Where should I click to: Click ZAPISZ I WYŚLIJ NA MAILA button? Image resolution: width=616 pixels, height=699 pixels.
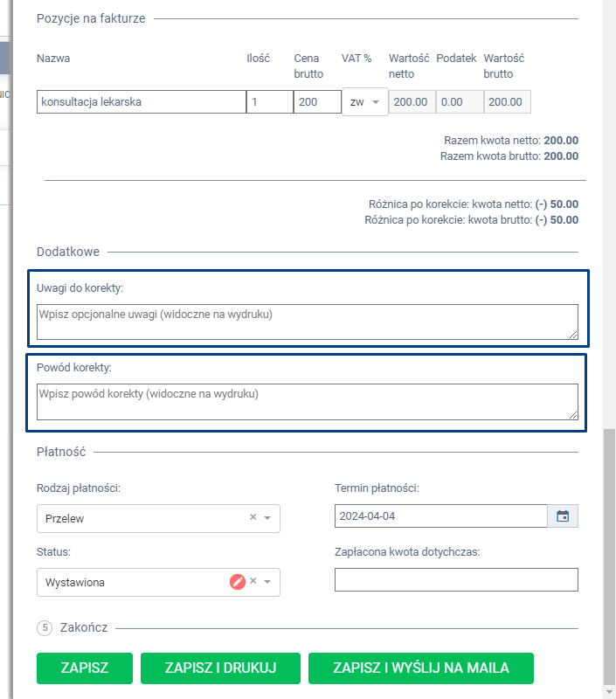click(420, 668)
